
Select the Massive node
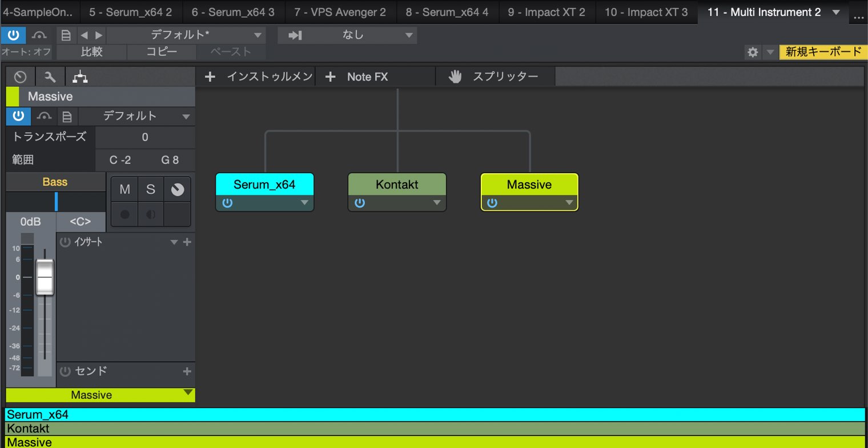pos(529,185)
